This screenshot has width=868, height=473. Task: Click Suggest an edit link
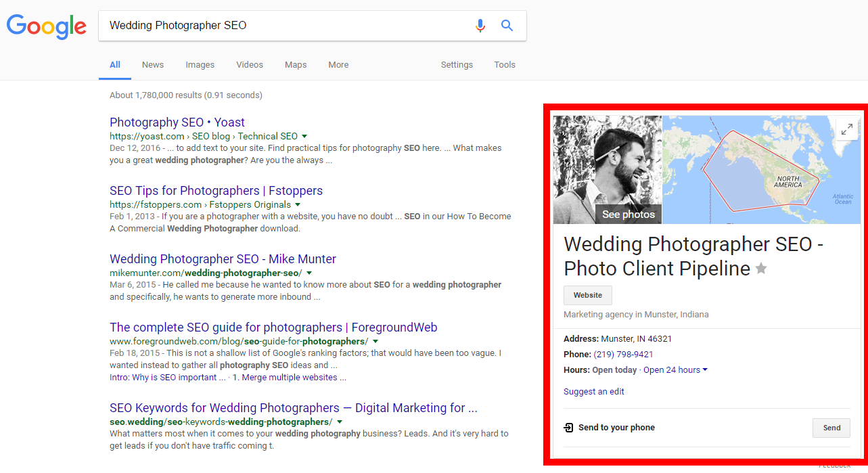(x=594, y=392)
